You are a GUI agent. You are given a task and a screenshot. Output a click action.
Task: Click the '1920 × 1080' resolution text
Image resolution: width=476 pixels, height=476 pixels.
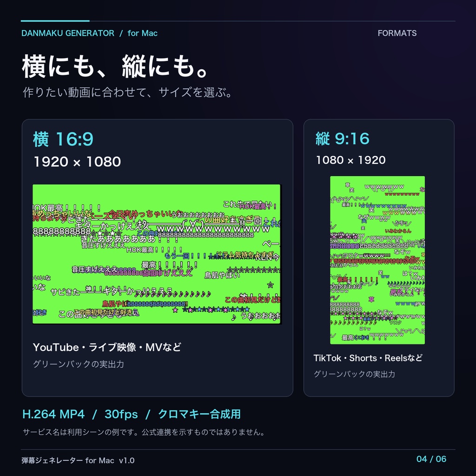pyautogui.click(x=77, y=161)
